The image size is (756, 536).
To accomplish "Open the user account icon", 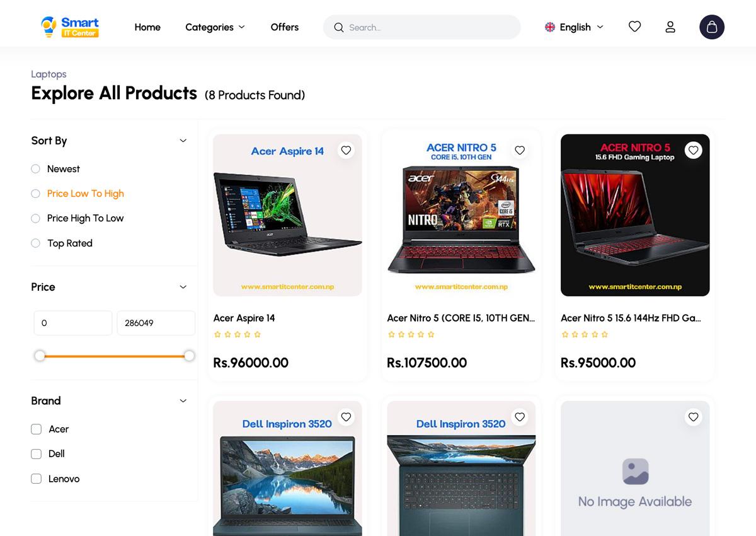I will [x=670, y=26].
